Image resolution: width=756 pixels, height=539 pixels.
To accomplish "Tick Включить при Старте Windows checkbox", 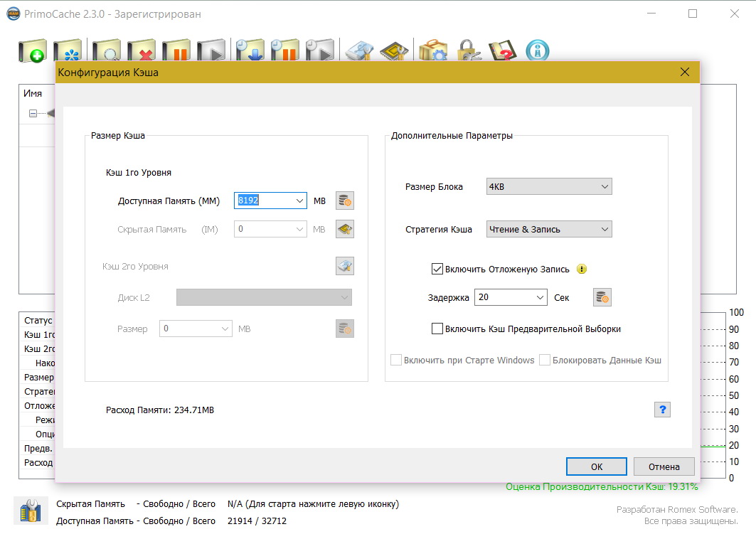I will [396, 360].
